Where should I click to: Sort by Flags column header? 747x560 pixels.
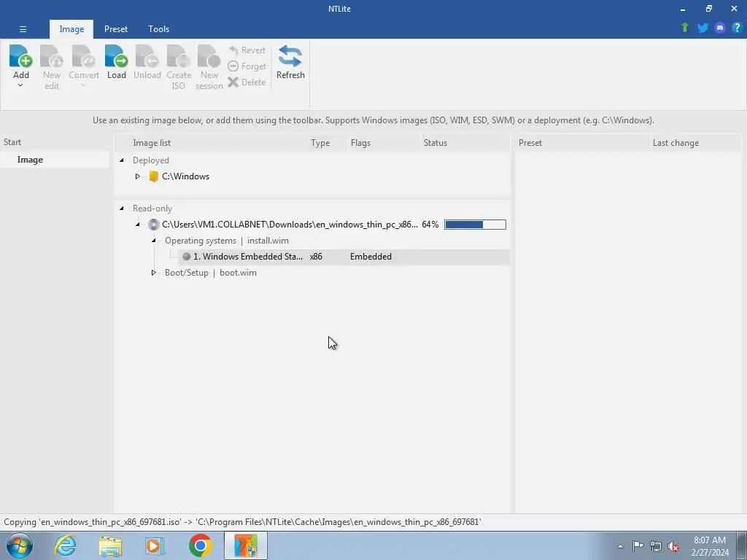[384, 143]
